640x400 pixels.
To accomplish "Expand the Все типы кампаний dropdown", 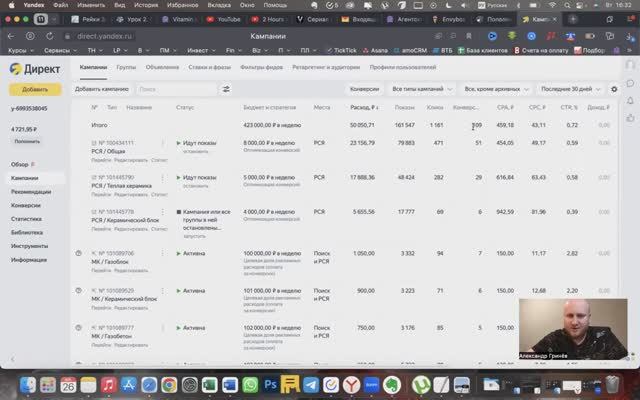I will tap(422, 89).
